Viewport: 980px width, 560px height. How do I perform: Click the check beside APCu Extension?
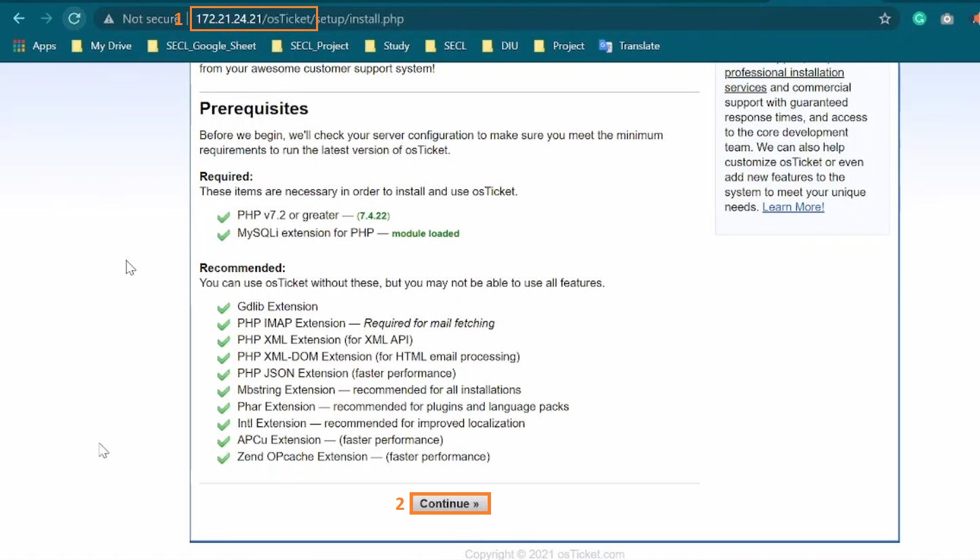223,441
